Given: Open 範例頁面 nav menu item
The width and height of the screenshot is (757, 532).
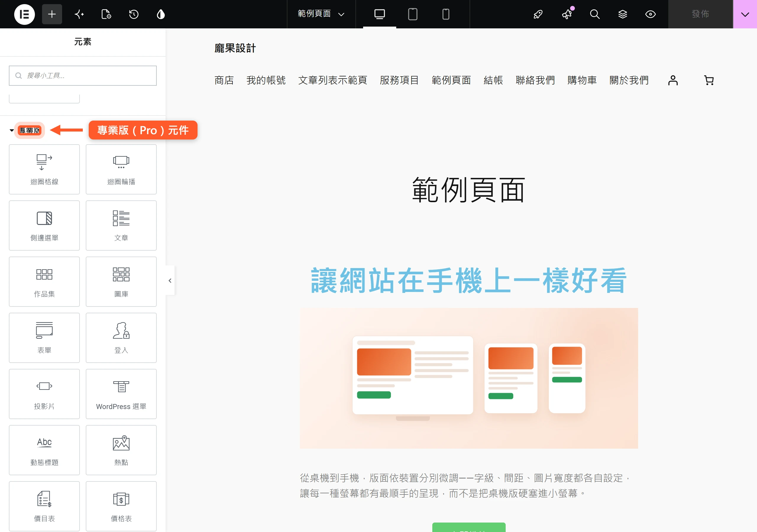Looking at the screenshot, I should click(451, 80).
